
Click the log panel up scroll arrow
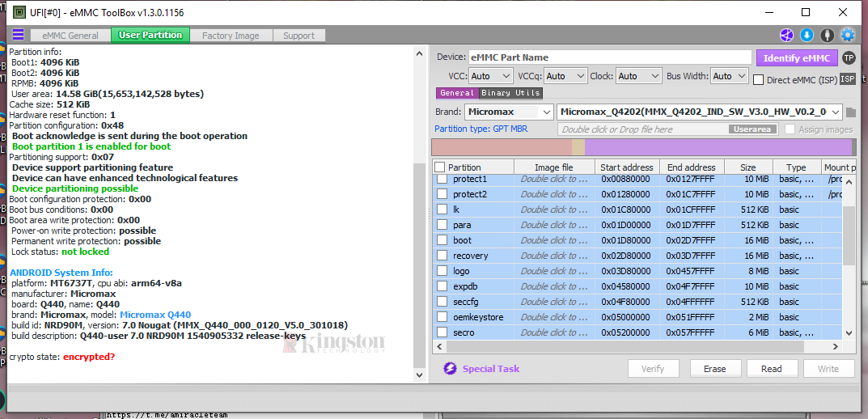click(x=420, y=53)
